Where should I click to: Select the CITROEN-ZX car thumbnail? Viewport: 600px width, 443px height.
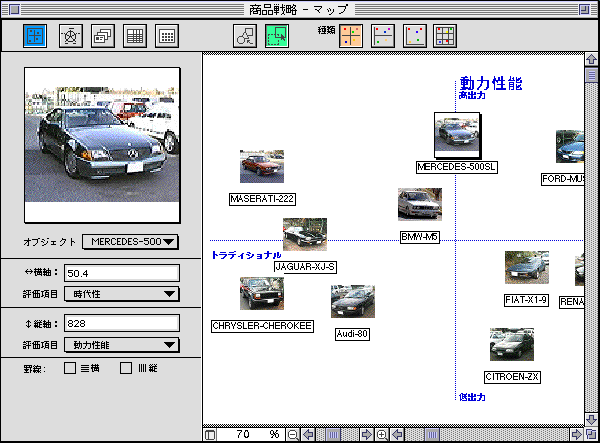[512, 344]
